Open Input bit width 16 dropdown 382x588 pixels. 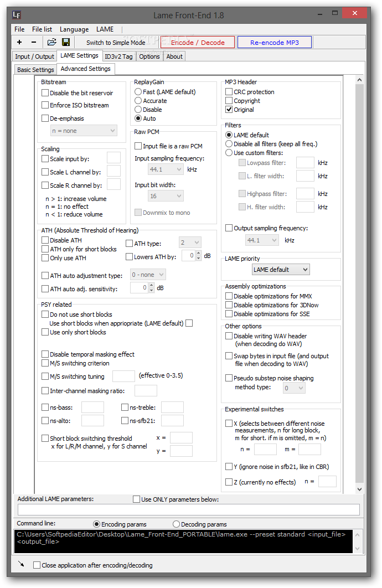tap(166, 196)
